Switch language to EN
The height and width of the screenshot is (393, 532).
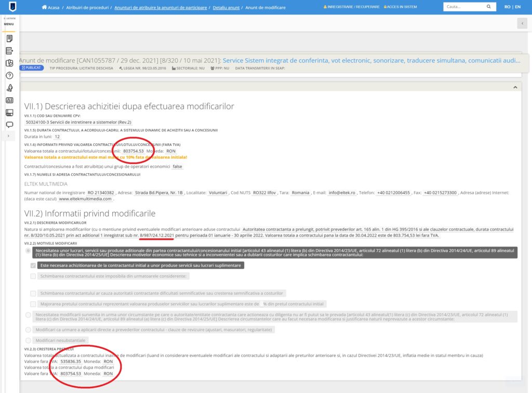[x=518, y=7]
